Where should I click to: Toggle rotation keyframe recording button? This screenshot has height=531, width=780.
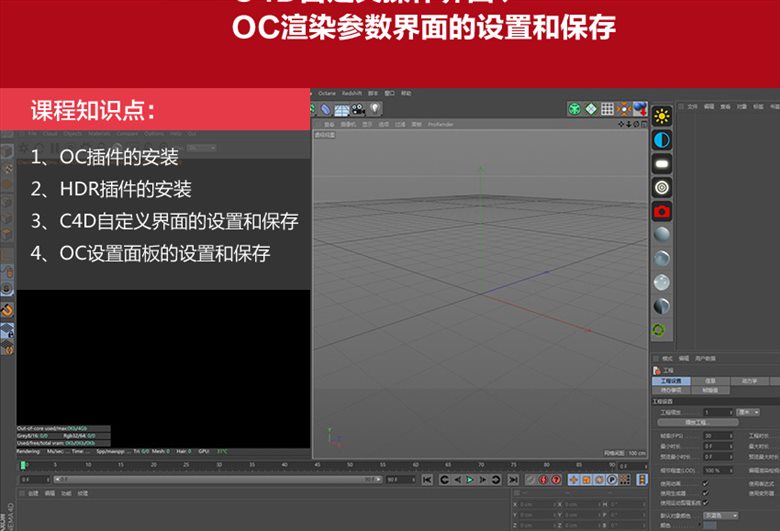[x=599, y=480]
